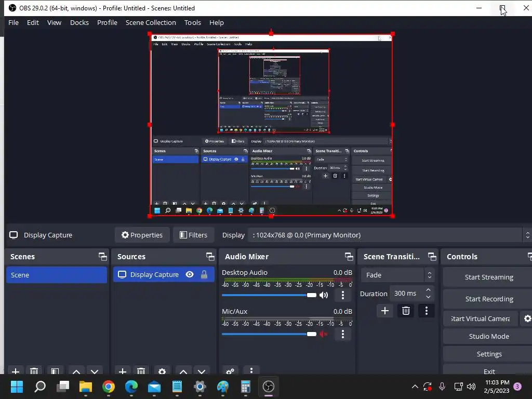The height and width of the screenshot is (399, 532).
Task: Select the Scene item in Scenes list
Action: pyautogui.click(x=56, y=275)
